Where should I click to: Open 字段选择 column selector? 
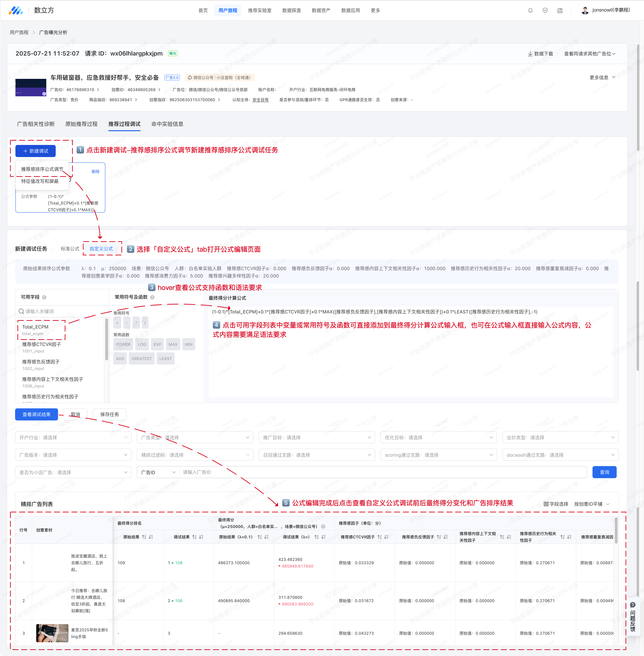(x=556, y=504)
